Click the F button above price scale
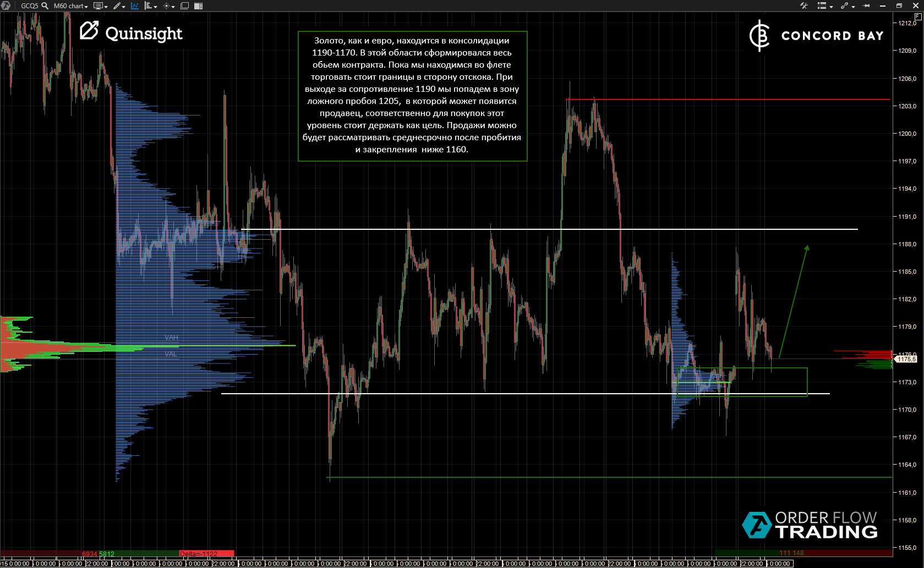 918,16
